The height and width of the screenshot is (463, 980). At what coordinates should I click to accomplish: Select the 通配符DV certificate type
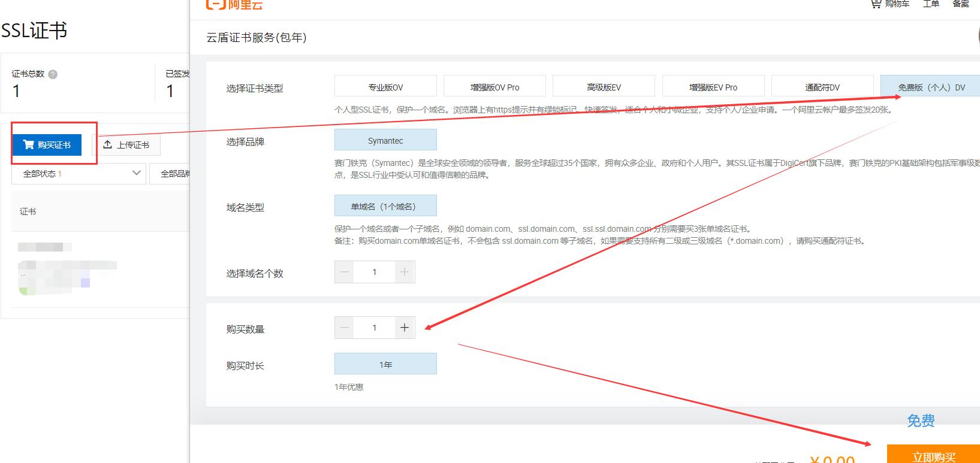822,87
